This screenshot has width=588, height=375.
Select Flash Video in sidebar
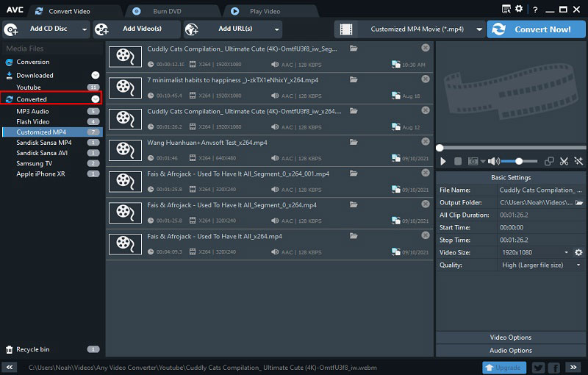[33, 122]
